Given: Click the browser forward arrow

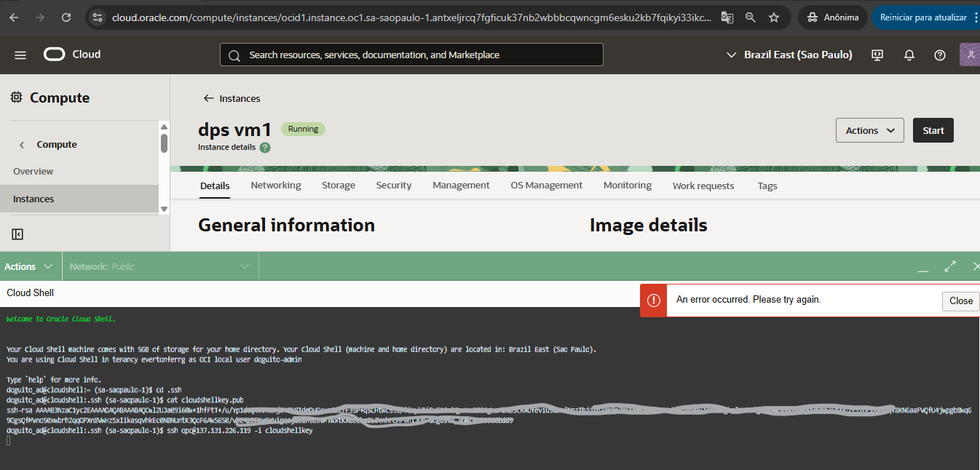Looking at the screenshot, I should (41, 17).
